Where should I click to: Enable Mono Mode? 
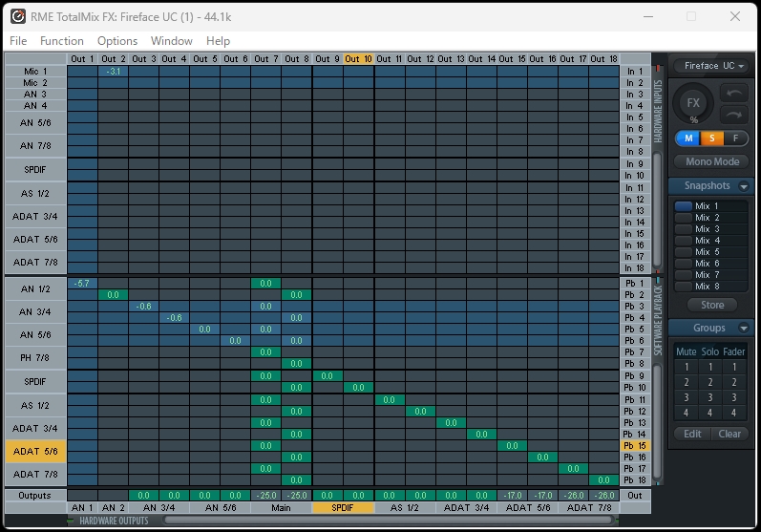click(x=712, y=162)
